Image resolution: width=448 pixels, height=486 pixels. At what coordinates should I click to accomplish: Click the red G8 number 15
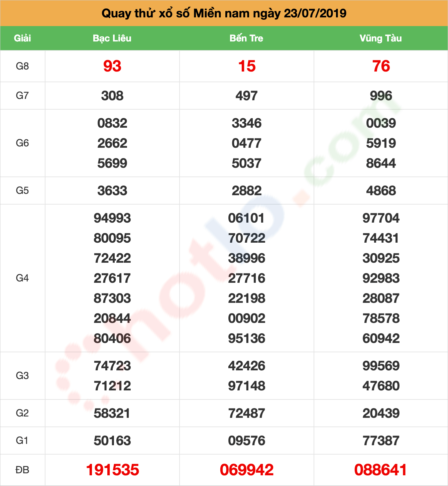[247, 66]
